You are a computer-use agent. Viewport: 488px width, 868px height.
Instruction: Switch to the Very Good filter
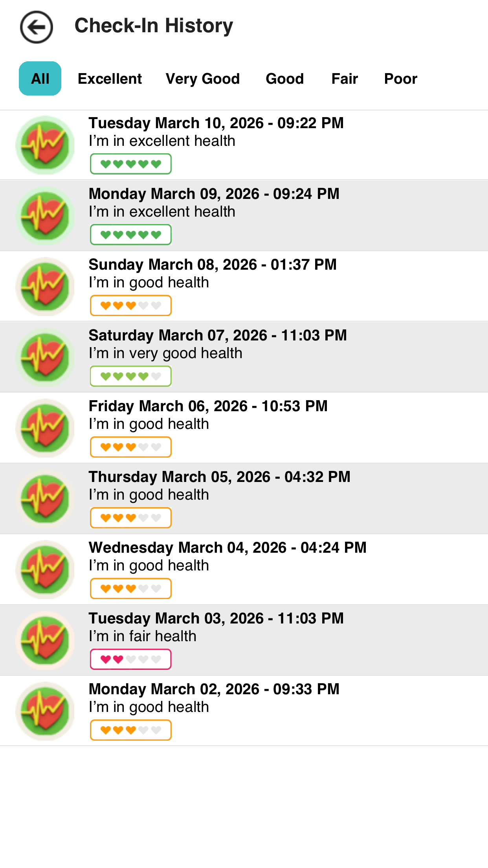point(203,79)
